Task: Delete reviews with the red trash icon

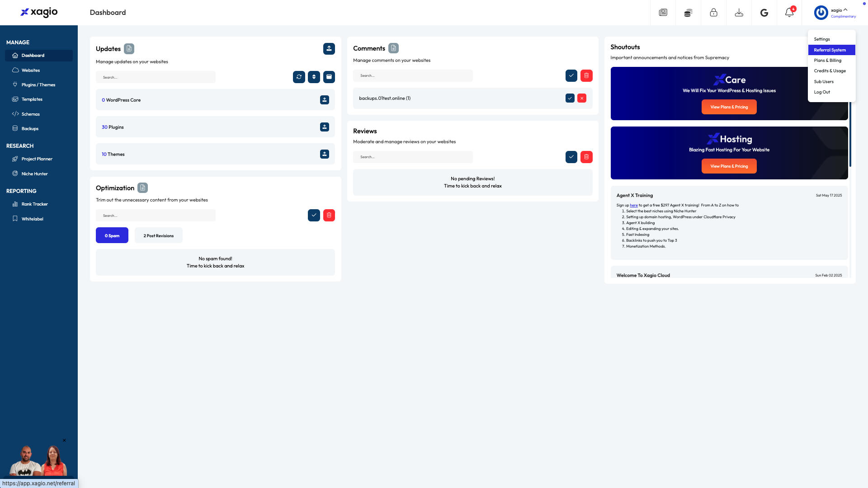Action: 586,157
